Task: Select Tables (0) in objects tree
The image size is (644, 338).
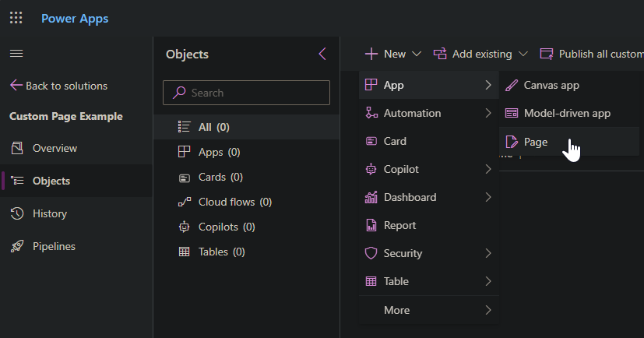Action: [246, 252]
